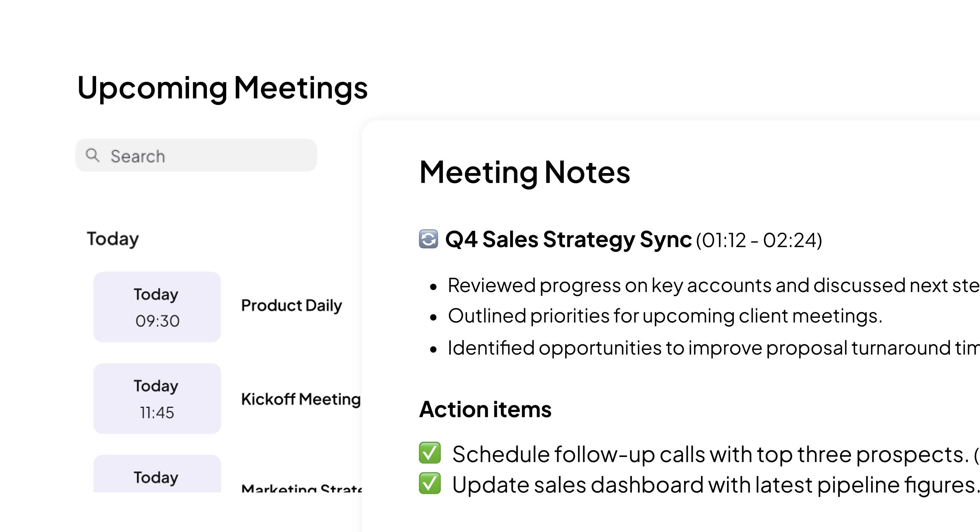The width and height of the screenshot is (980, 532).
Task: Select the Today 09:30 time tile
Action: coord(157,307)
